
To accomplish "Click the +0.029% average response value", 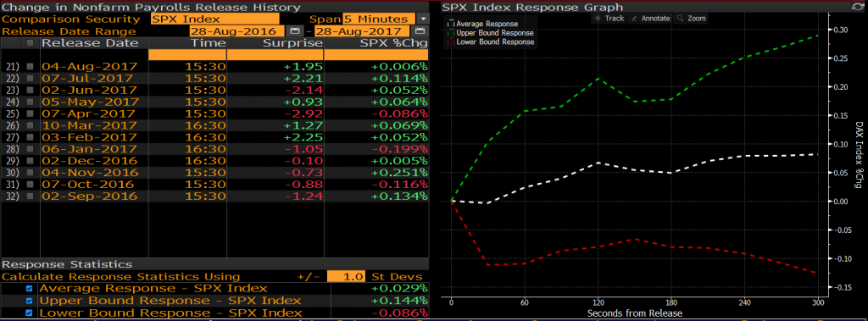I will click(400, 289).
